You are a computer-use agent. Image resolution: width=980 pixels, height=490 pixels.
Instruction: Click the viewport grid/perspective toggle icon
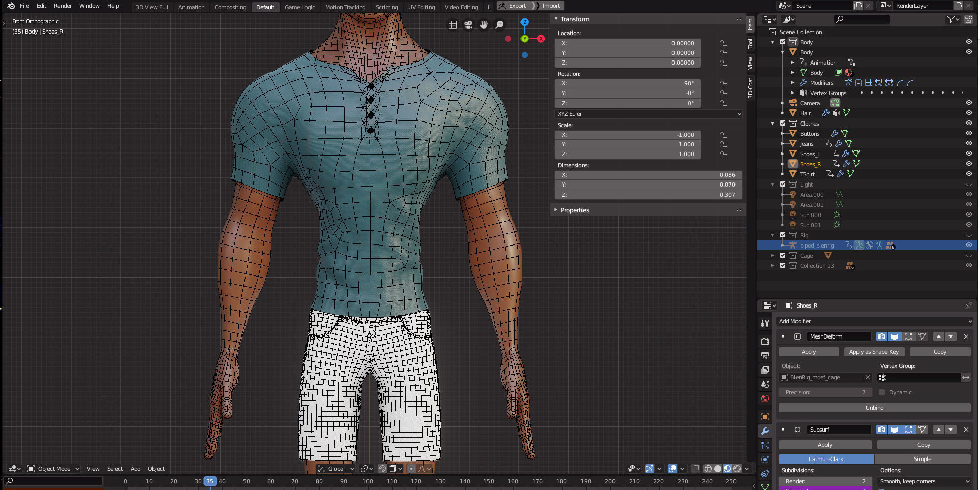click(453, 25)
